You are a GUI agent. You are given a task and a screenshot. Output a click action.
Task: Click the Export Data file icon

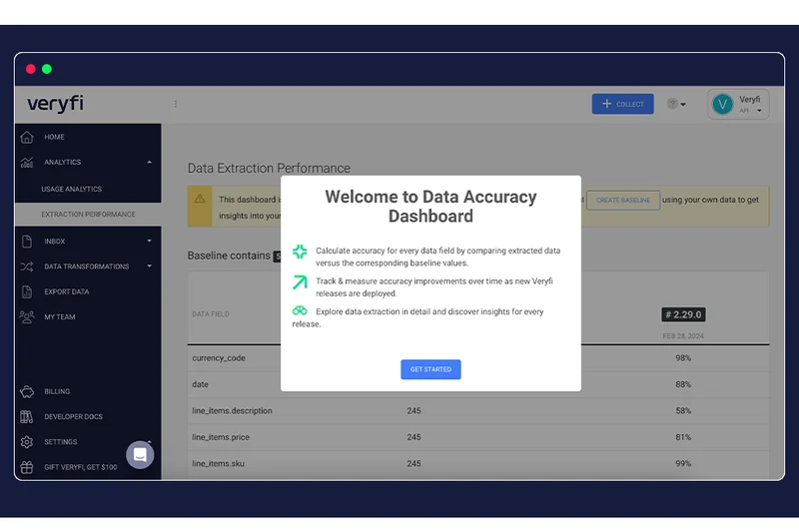[27, 291]
